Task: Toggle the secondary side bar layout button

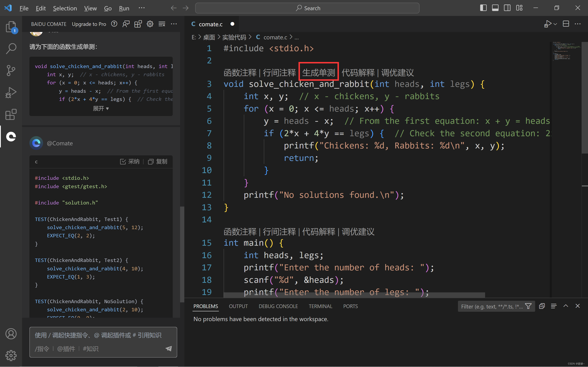Action: [x=507, y=8]
